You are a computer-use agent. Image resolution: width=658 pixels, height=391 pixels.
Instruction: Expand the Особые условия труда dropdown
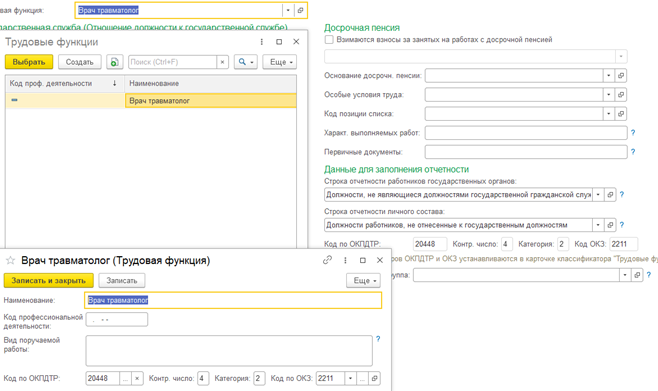point(608,95)
